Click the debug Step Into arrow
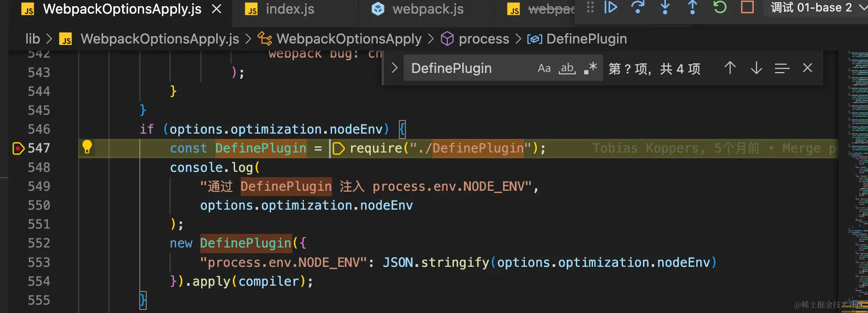The image size is (868, 313). point(665,7)
